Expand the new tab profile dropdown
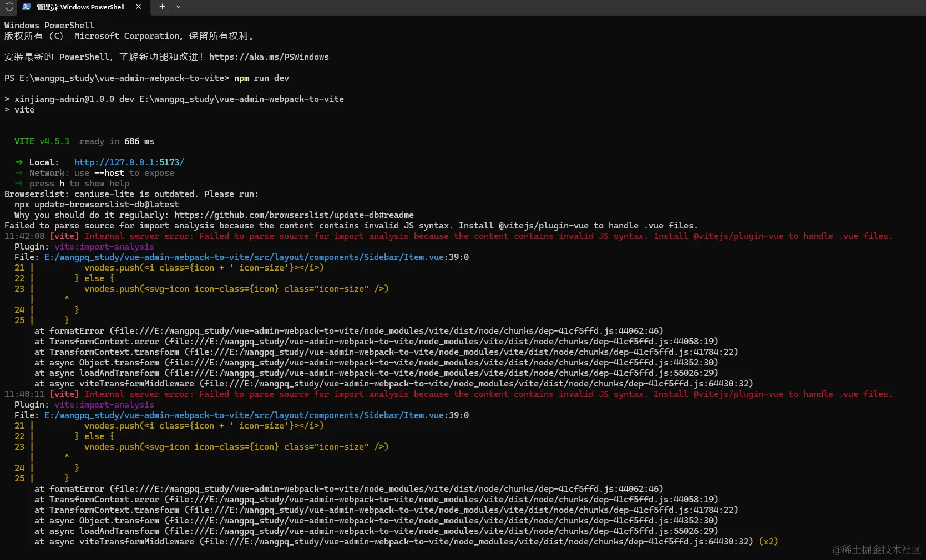 179,7
